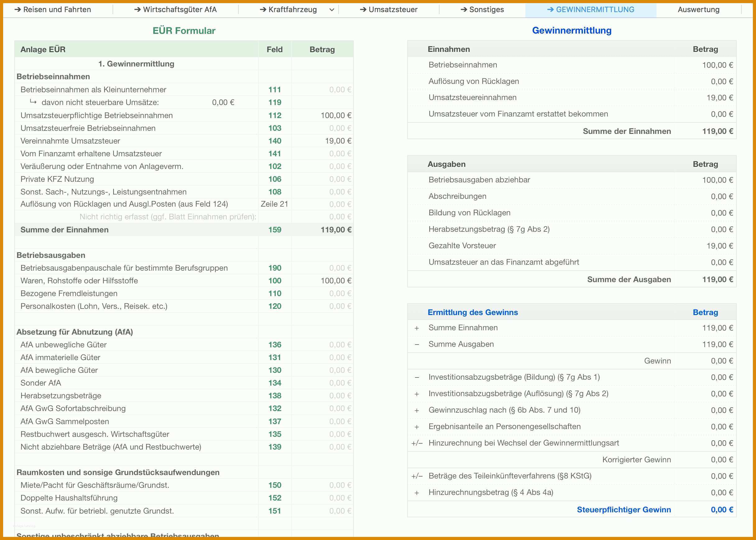Viewport: 756px width, 540px height.
Task: Select field number 137
Action: pyautogui.click(x=275, y=421)
